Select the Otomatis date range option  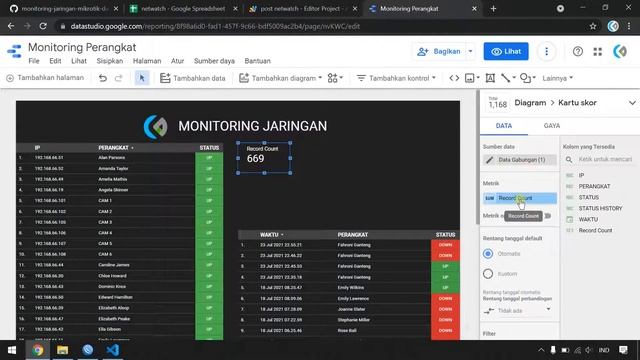click(x=488, y=253)
